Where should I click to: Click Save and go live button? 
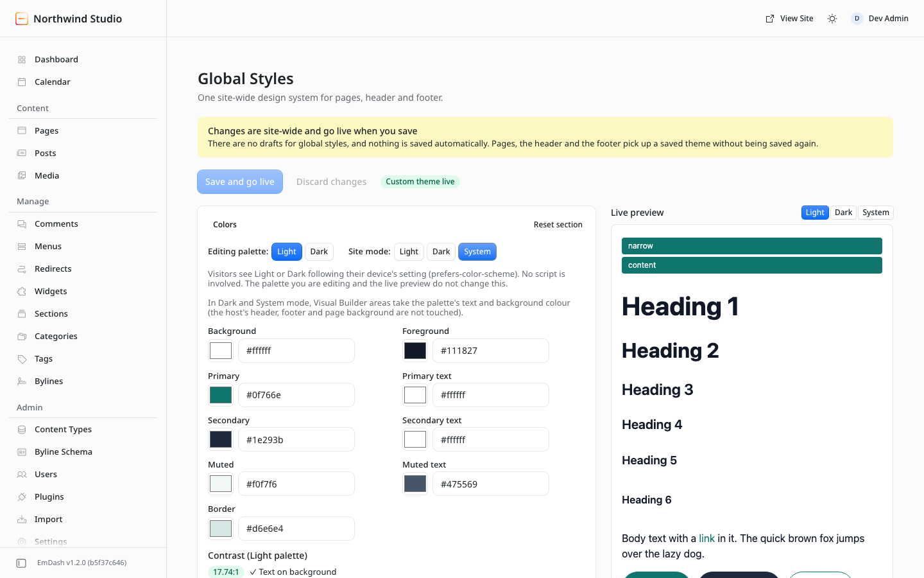(x=240, y=182)
